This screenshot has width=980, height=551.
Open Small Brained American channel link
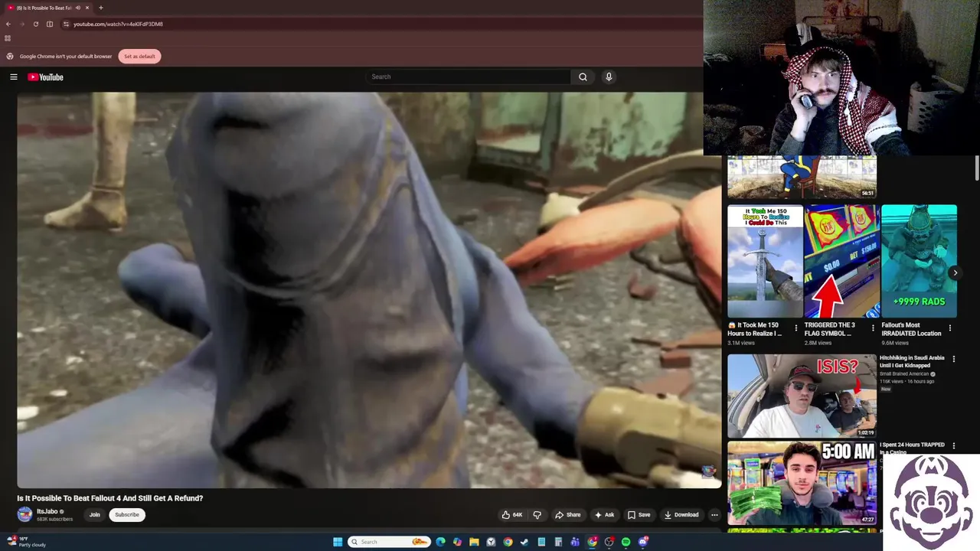904,373
